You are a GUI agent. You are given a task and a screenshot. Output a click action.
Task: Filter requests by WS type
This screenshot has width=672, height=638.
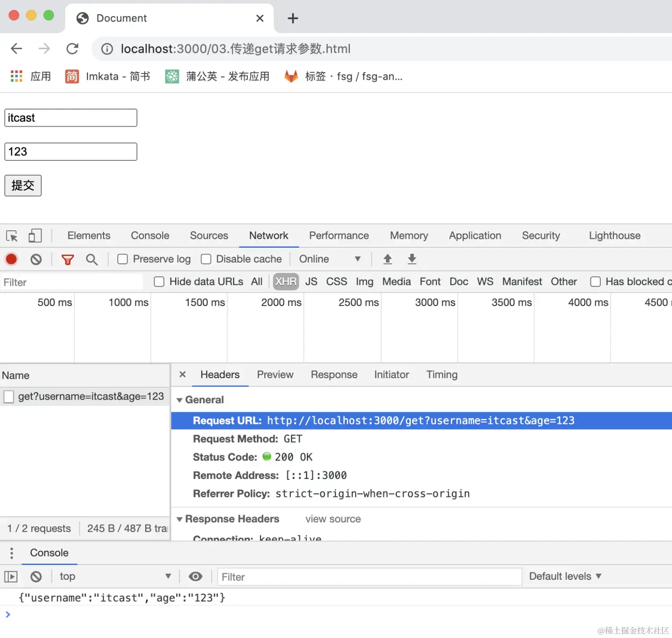coord(485,281)
